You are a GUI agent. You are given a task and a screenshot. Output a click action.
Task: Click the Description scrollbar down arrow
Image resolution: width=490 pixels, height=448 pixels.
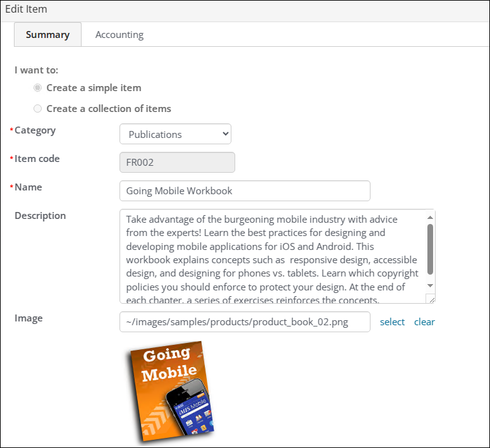tap(430, 286)
